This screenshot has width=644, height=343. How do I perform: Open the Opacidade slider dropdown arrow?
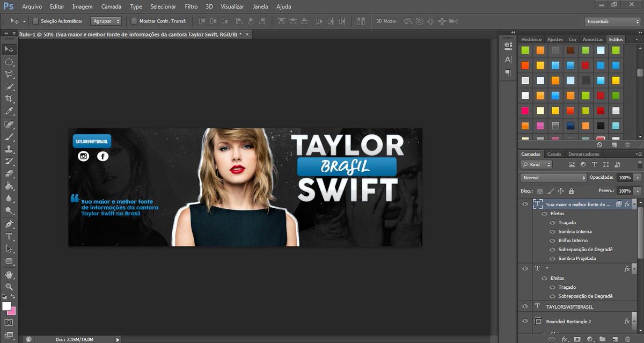coord(638,178)
